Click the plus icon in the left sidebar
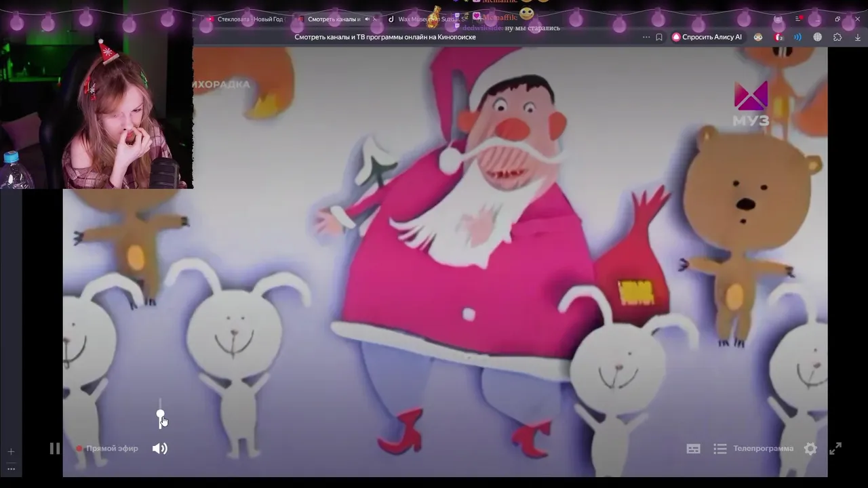 [x=10, y=451]
